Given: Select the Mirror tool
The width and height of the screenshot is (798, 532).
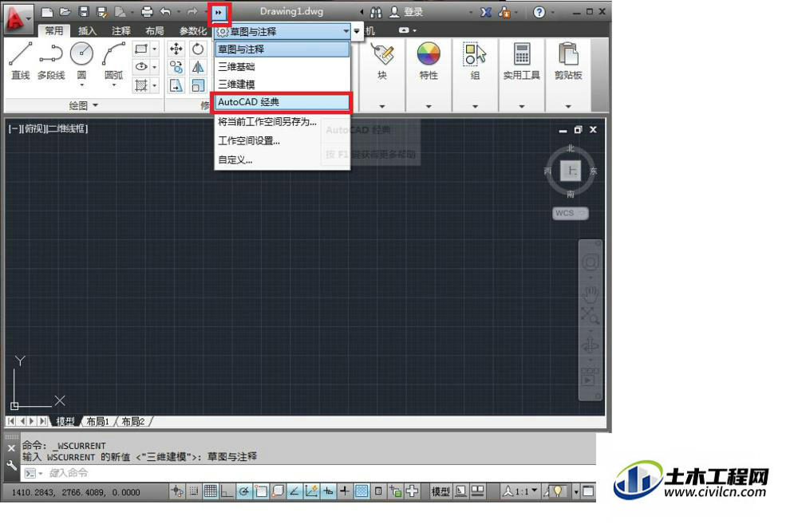Looking at the screenshot, I should point(198,67).
